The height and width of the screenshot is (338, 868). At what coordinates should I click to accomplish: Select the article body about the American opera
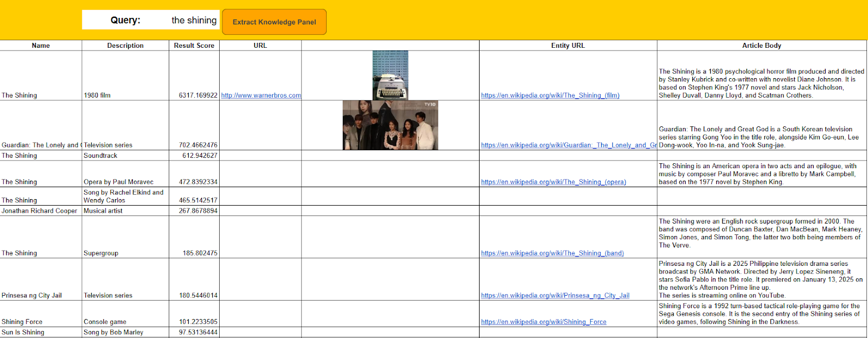762,174
